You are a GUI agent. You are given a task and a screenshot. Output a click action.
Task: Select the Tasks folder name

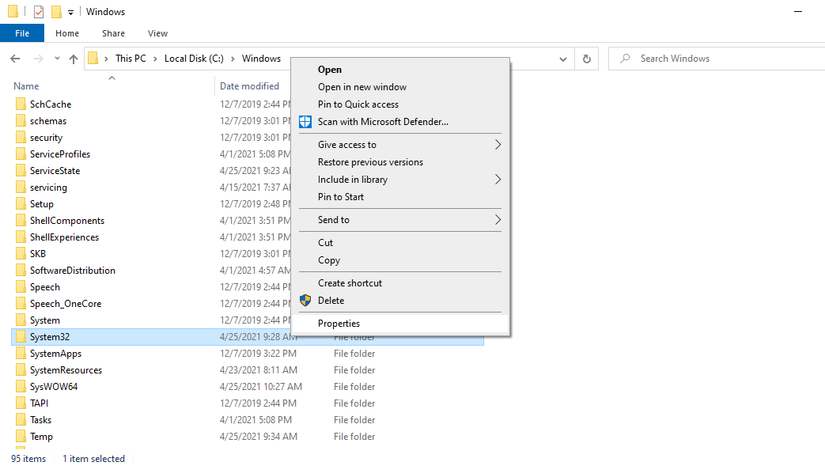(41, 420)
